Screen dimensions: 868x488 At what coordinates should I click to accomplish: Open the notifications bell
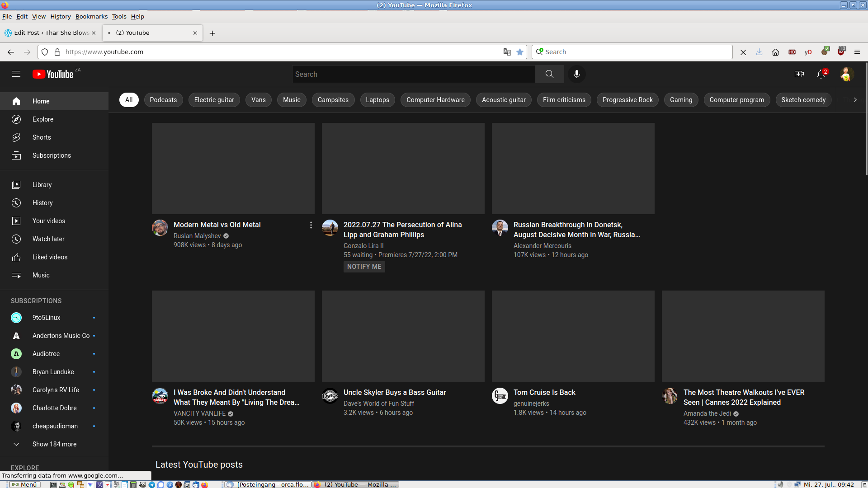point(821,74)
